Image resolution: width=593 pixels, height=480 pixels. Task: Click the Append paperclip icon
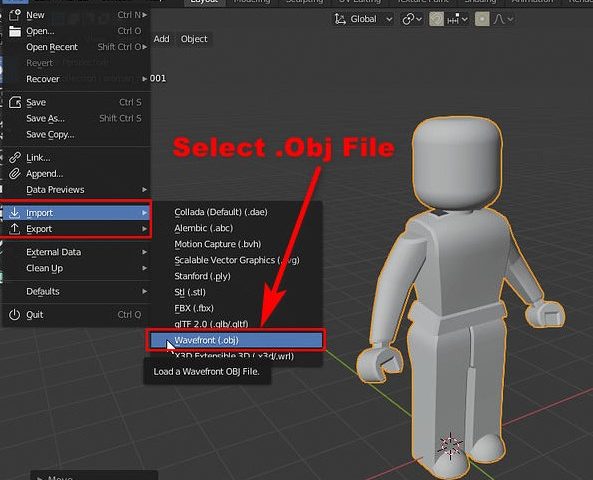coord(15,174)
